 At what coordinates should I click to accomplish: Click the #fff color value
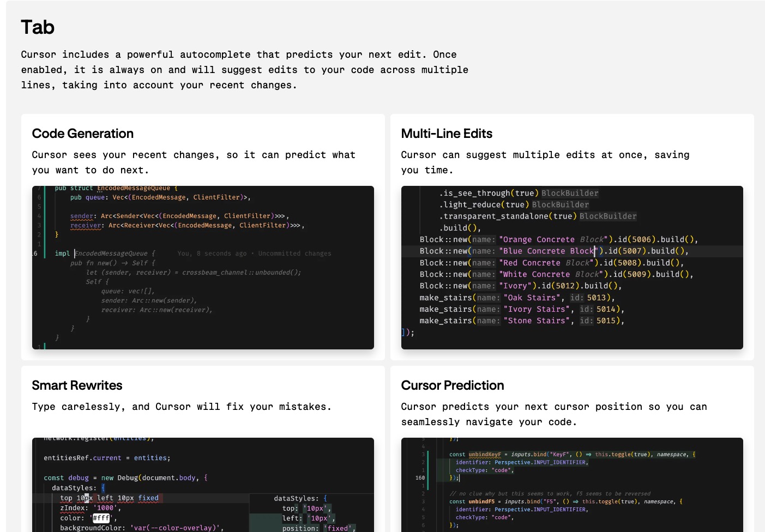tap(101, 518)
